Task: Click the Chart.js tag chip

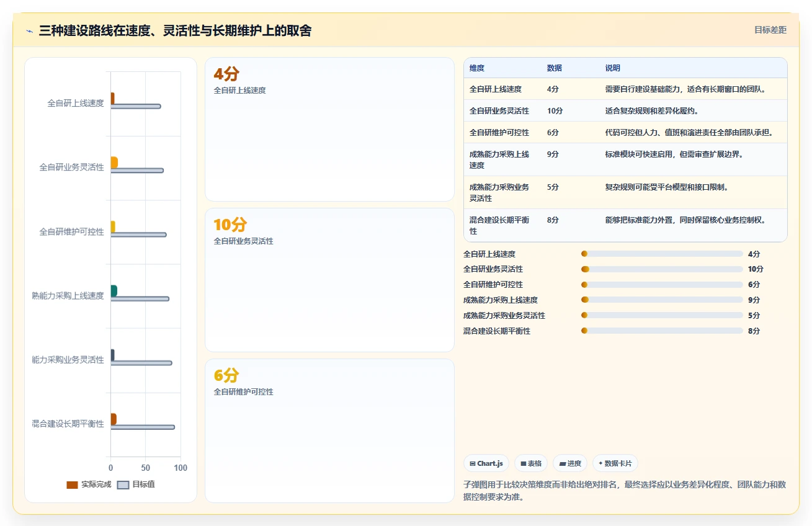Action: pos(486,463)
